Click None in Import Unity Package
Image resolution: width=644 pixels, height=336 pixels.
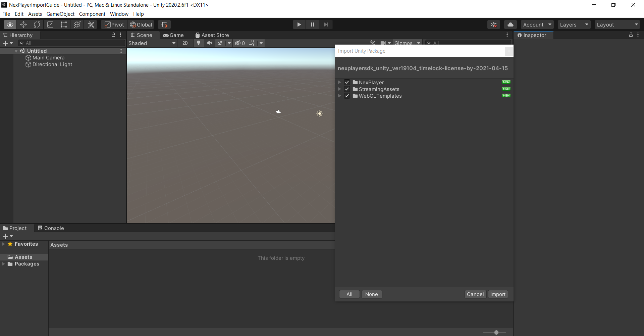click(x=372, y=294)
